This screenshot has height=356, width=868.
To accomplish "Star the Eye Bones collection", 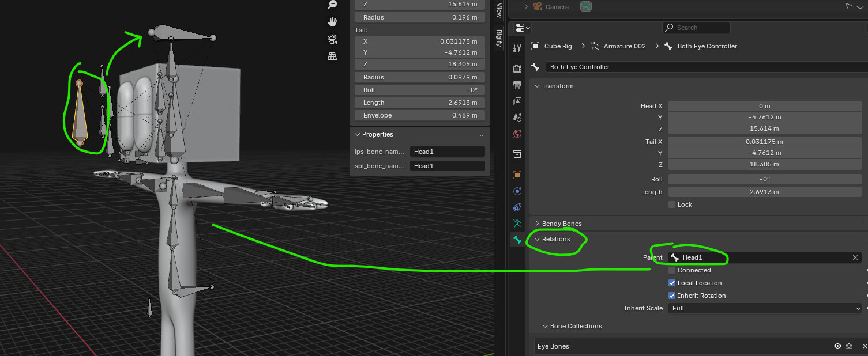I will click(849, 346).
